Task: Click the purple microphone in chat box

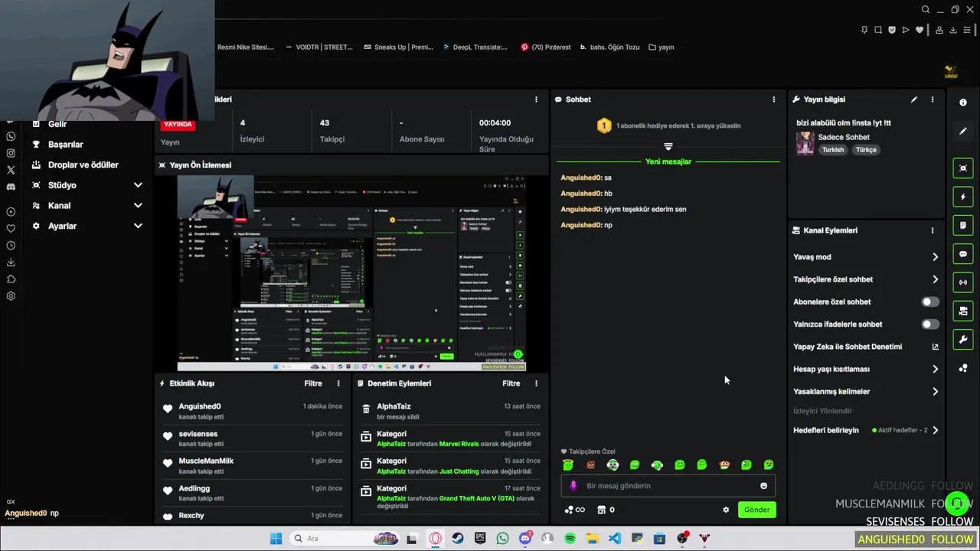Action: [x=573, y=486]
